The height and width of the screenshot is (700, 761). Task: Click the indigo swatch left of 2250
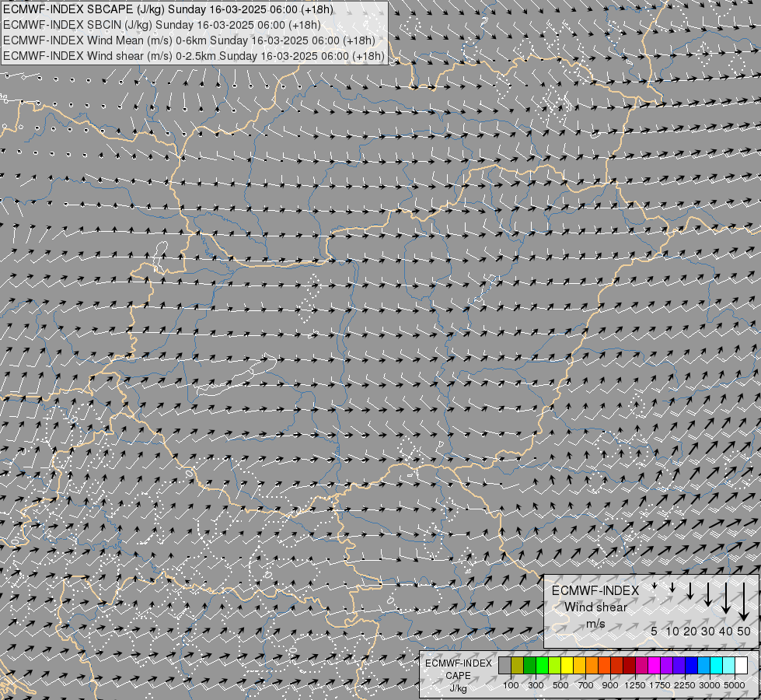point(679,665)
